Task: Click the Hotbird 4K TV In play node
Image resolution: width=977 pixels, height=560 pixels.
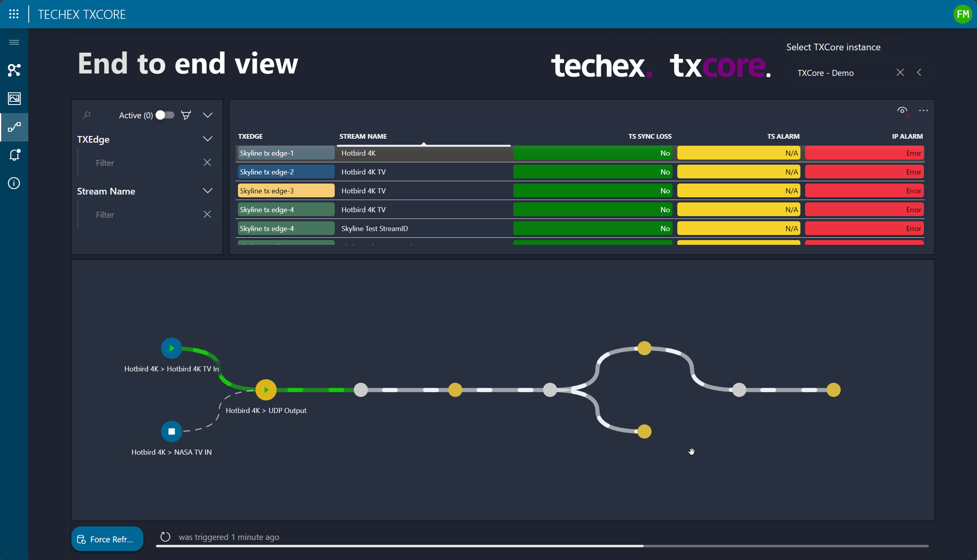Action: (x=171, y=348)
